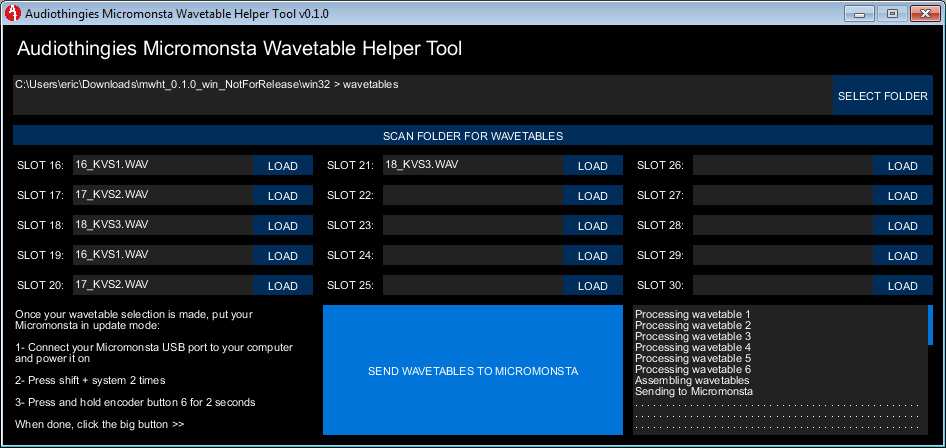Click SELECT FOLDER button
The height and width of the screenshot is (448, 946).
point(883,96)
